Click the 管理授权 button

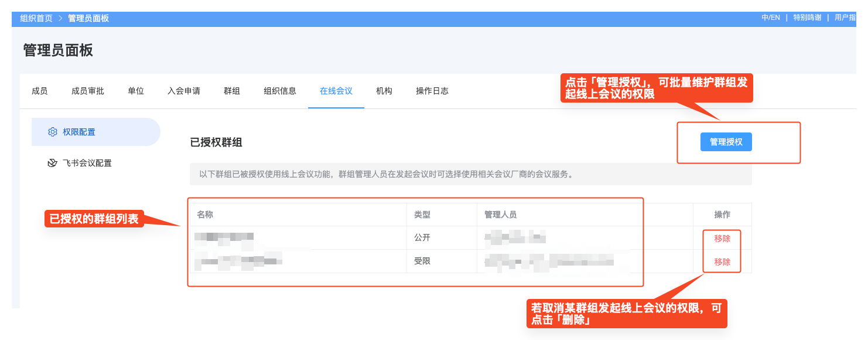726,141
